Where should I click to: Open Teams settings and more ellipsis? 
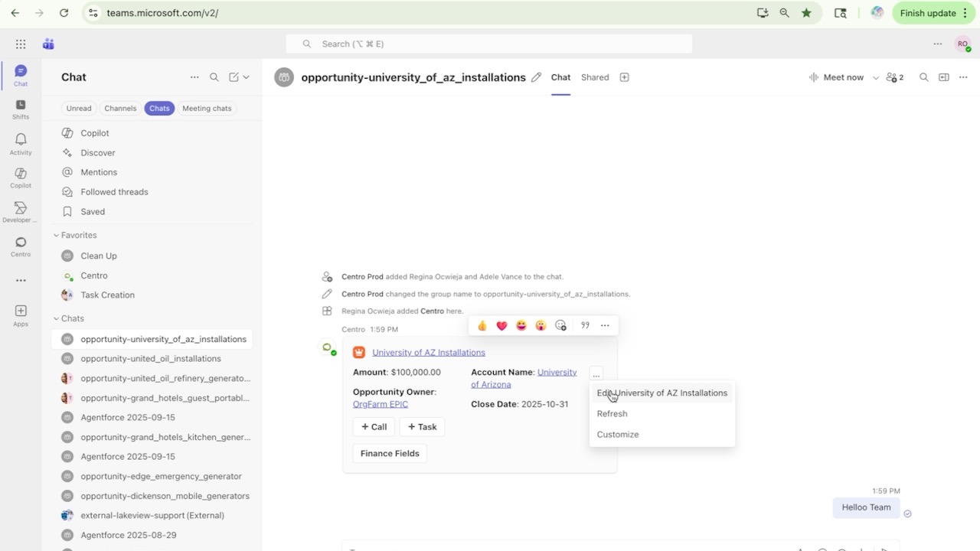937,44
